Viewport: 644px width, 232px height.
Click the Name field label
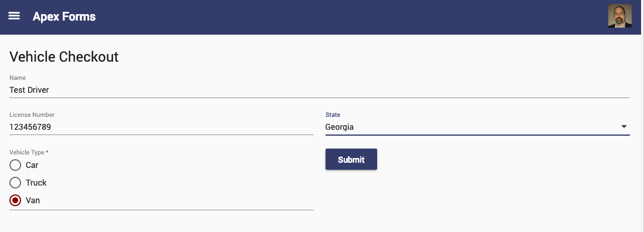tap(18, 78)
